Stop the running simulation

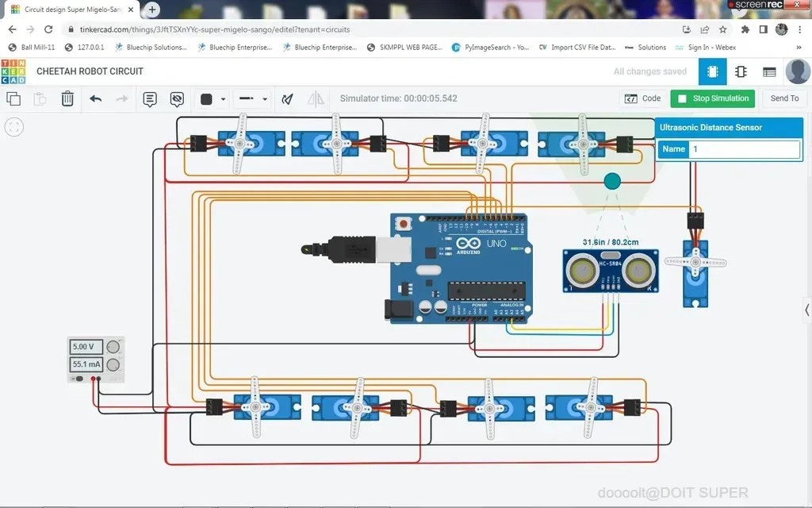(x=713, y=98)
